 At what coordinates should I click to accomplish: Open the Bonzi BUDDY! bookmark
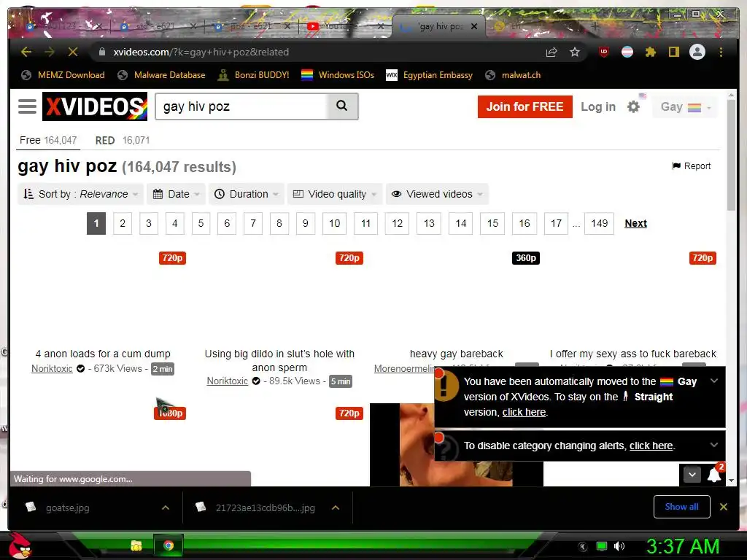[253, 75]
